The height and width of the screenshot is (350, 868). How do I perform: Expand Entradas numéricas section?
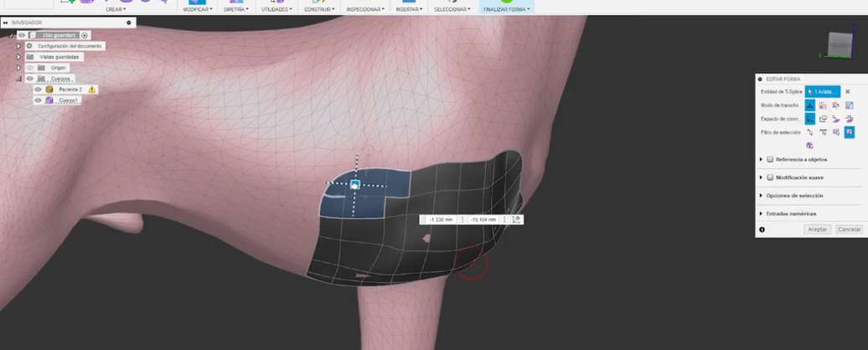[x=761, y=214]
